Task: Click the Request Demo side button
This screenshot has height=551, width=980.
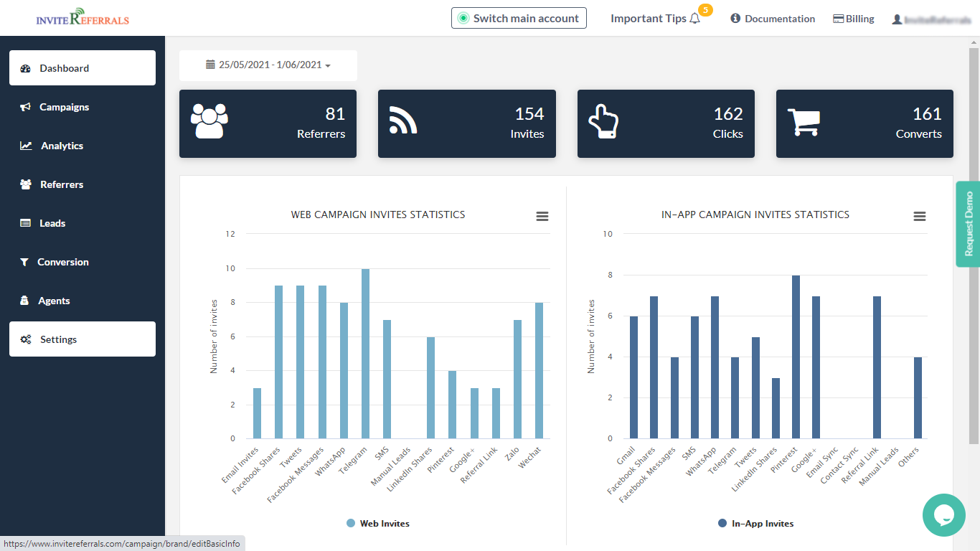Action: coord(969,224)
